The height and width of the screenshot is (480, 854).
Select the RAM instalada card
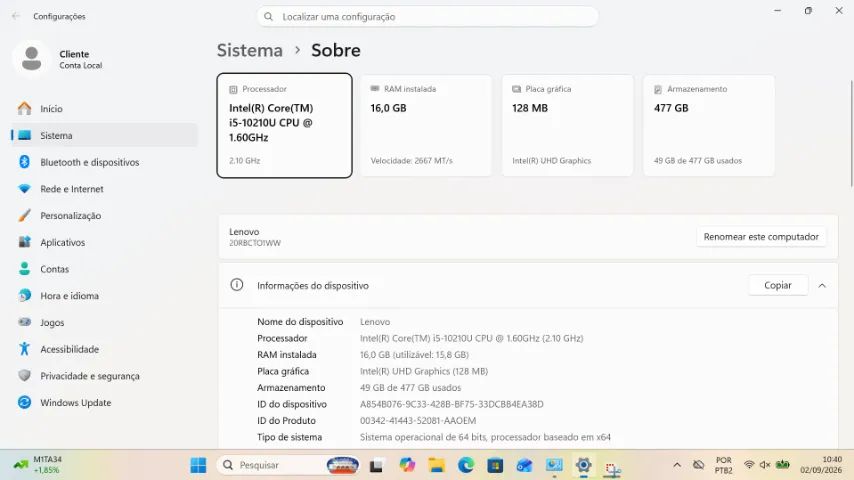coord(426,125)
